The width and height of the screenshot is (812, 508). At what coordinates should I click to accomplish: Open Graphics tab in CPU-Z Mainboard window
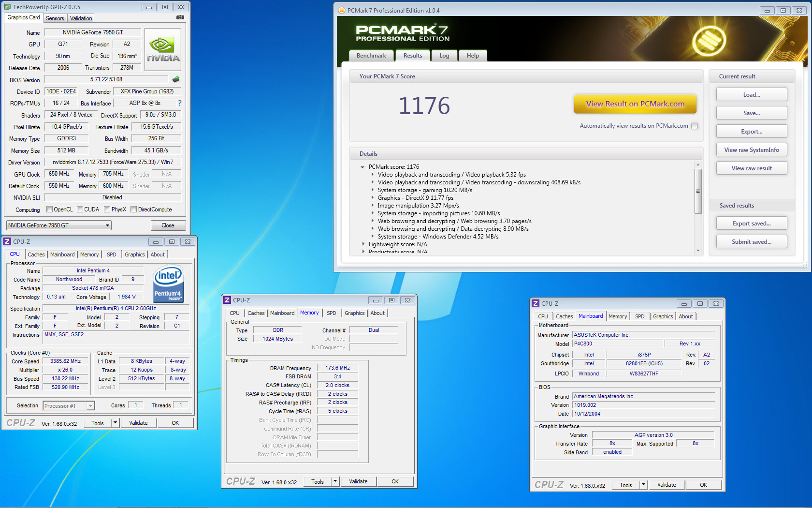pos(663,316)
